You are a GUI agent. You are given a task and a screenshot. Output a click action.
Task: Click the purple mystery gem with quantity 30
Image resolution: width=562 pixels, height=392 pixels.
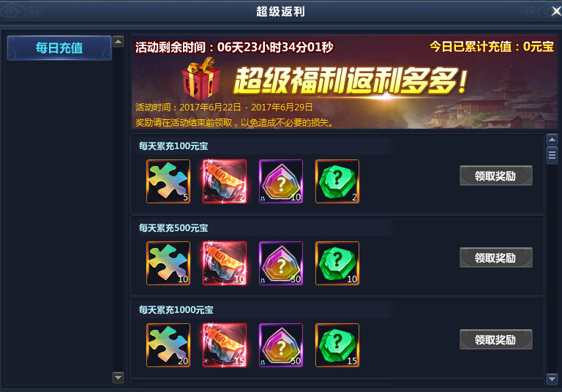click(281, 263)
